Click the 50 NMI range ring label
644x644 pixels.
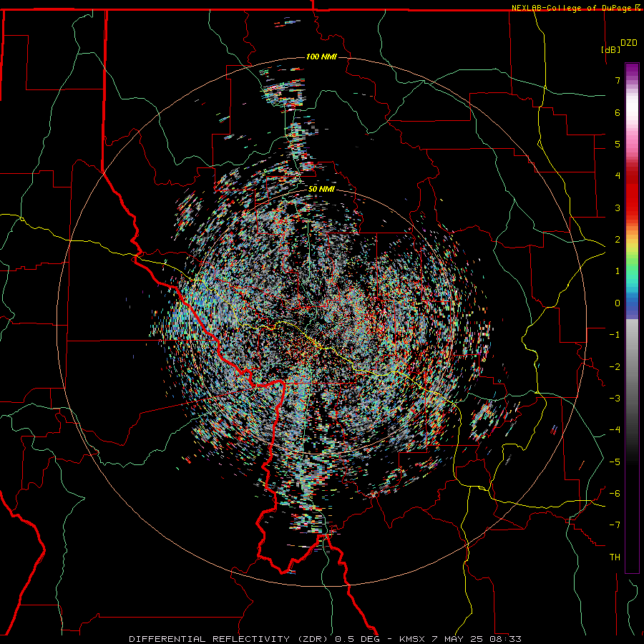pos(321,190)
